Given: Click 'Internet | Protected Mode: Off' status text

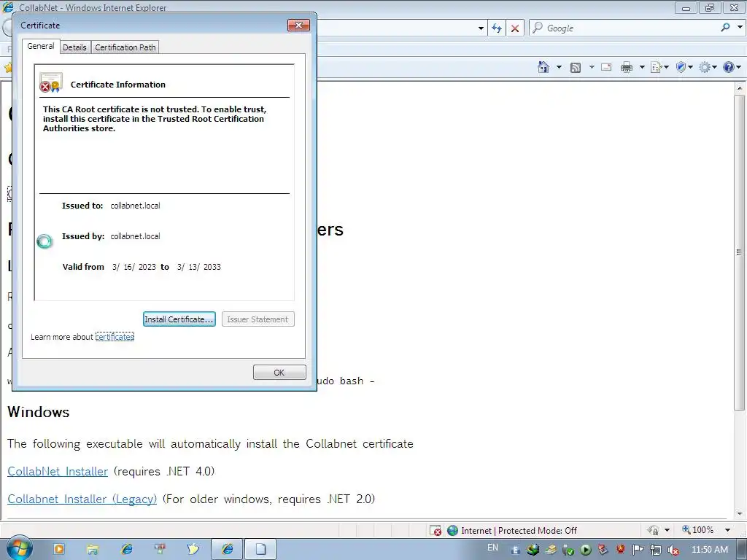Looking at the screenshot, I should [519, 531].
